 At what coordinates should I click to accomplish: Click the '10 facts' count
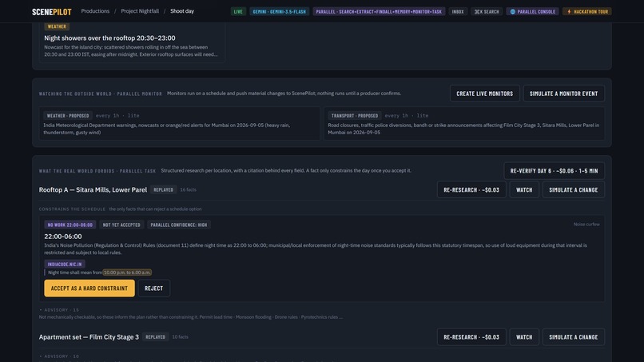[180, 337]
